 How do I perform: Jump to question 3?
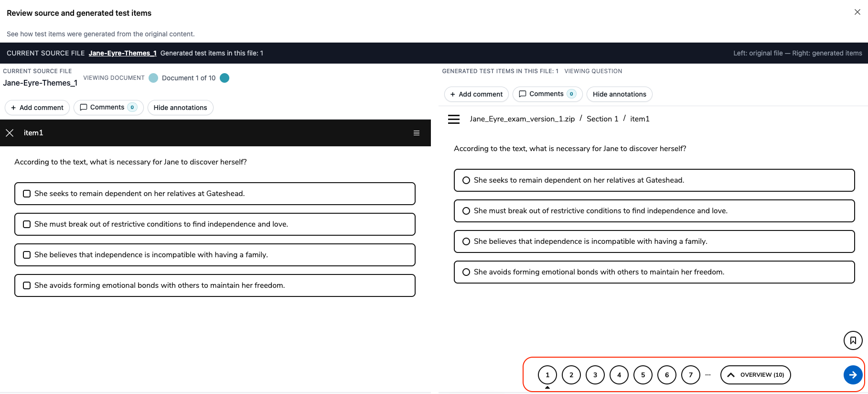595,375
